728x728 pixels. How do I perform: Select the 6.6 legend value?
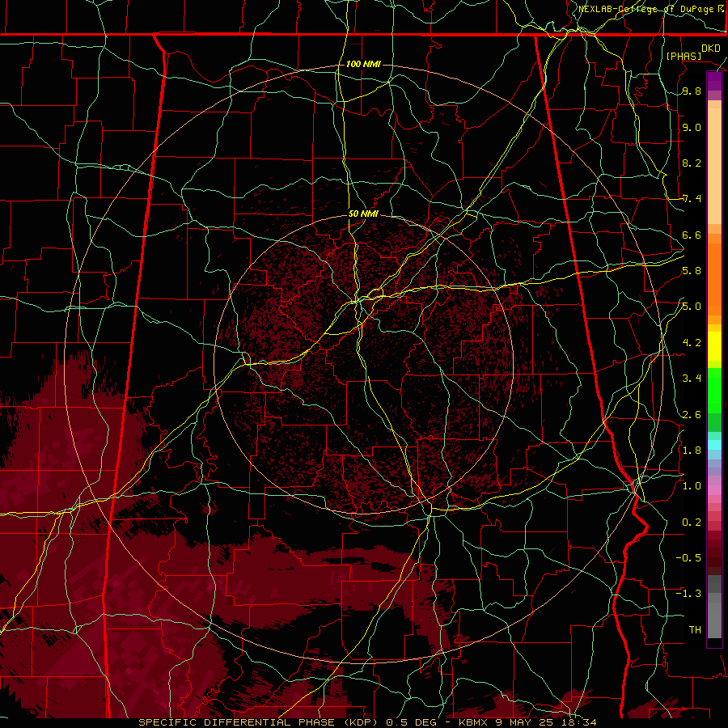tap(692, 235)
